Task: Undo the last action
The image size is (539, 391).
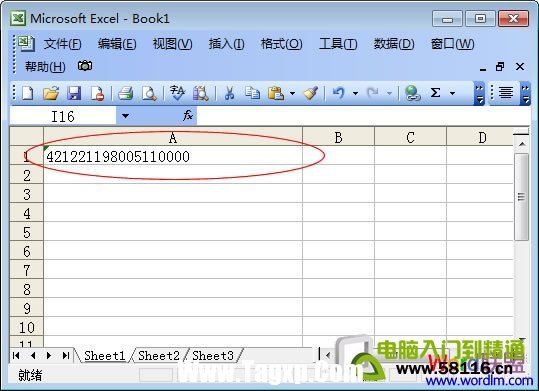Action: pyautogui.click(x=339, y=93)
